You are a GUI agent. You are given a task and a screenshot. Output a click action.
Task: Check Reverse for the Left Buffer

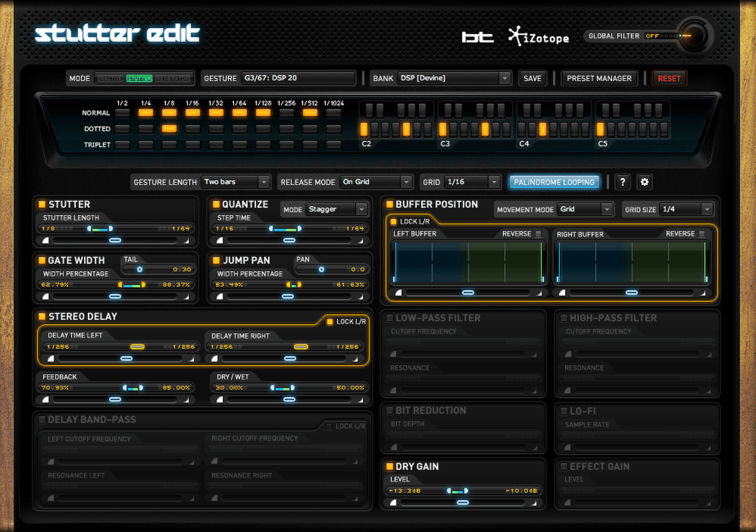[x=538, y=234]
